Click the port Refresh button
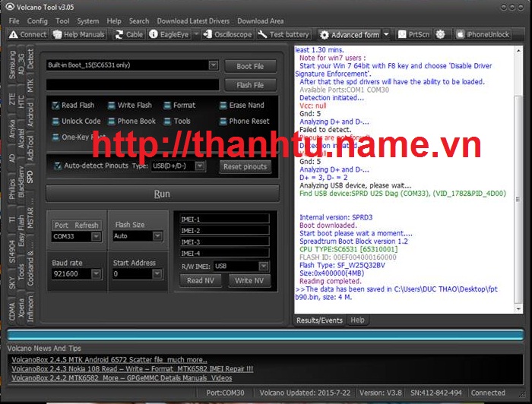This screenshot has width=532, height=404. 87,225
